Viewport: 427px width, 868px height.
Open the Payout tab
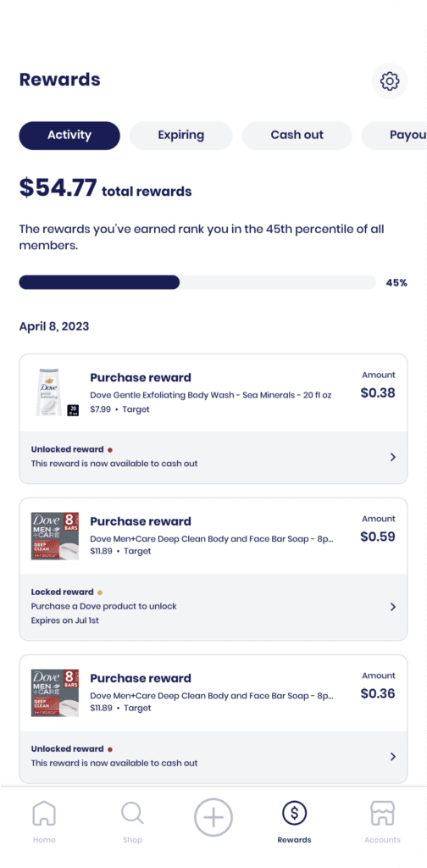[x=394, y=136]
